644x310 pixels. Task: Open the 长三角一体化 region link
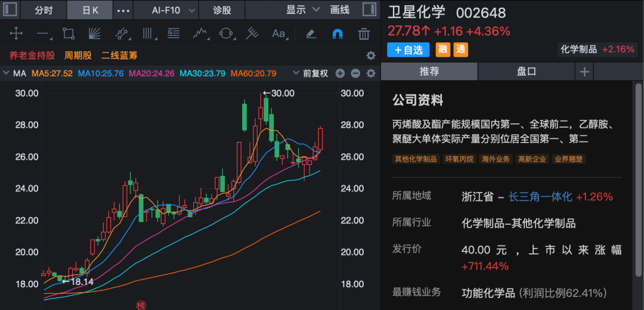click(540, 197)
